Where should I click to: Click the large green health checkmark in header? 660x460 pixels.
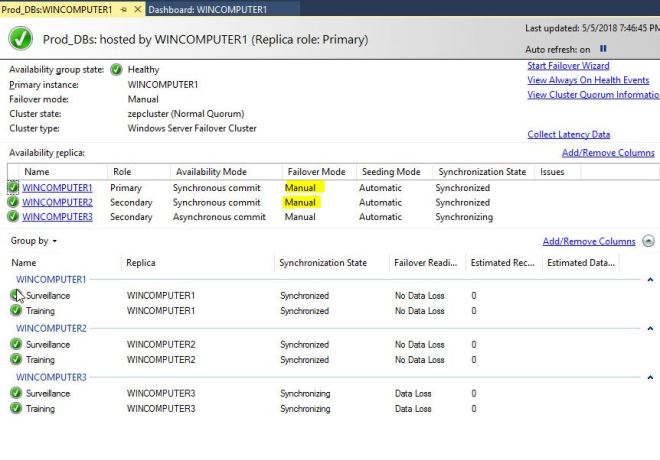click(x=20, y=39)
